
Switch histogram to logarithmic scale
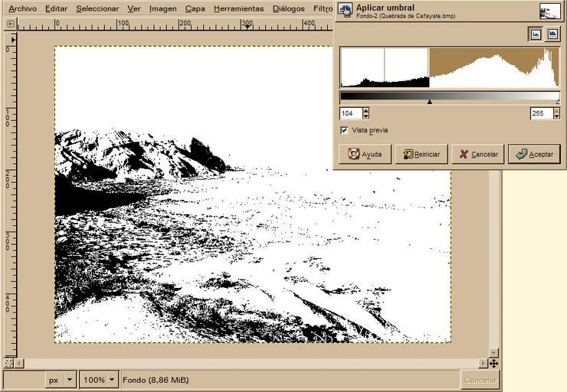coord(552,34)
